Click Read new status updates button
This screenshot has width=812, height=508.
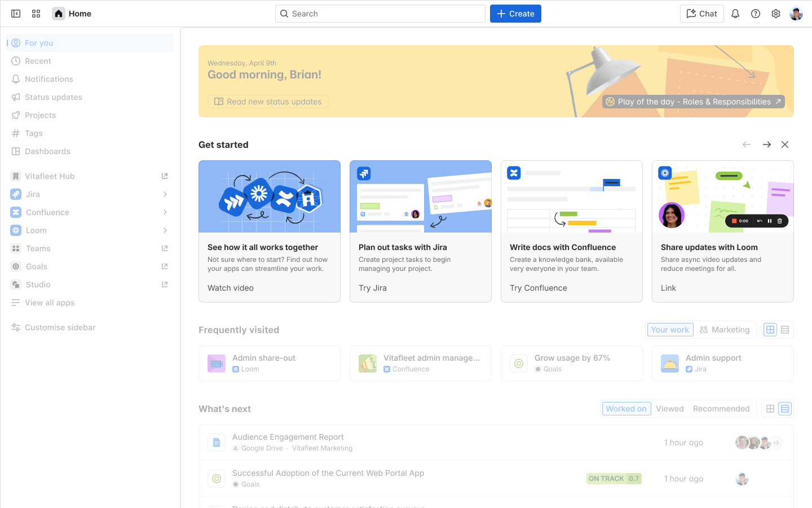click(x=268, y=102)
